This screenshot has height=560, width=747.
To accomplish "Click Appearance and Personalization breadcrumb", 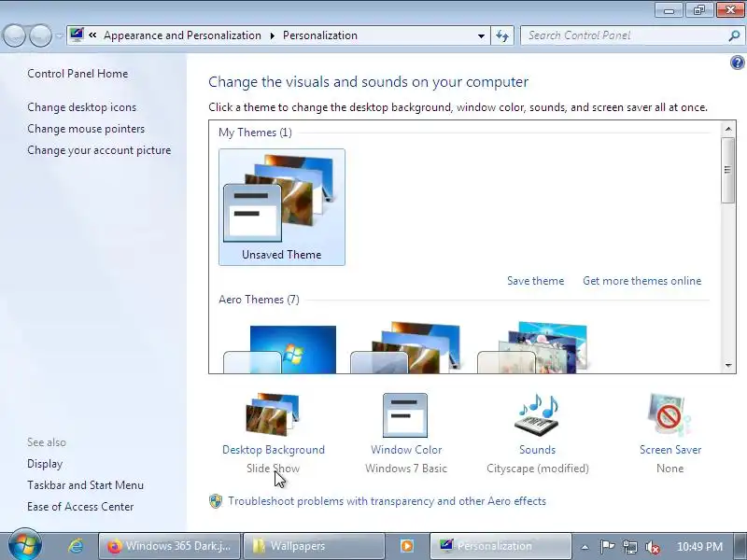I will (182, 35).
